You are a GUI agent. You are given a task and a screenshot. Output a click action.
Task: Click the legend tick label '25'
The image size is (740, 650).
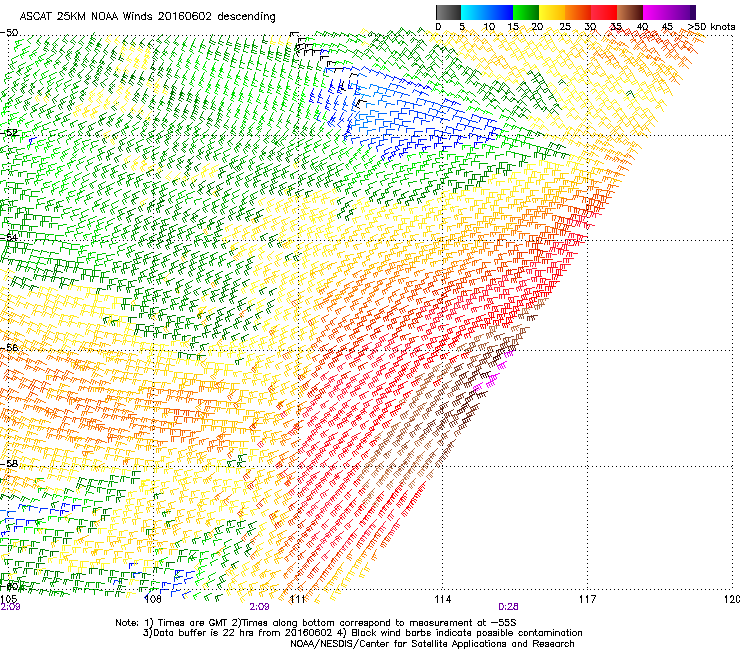pyautogui.click(x=565, y=27)
